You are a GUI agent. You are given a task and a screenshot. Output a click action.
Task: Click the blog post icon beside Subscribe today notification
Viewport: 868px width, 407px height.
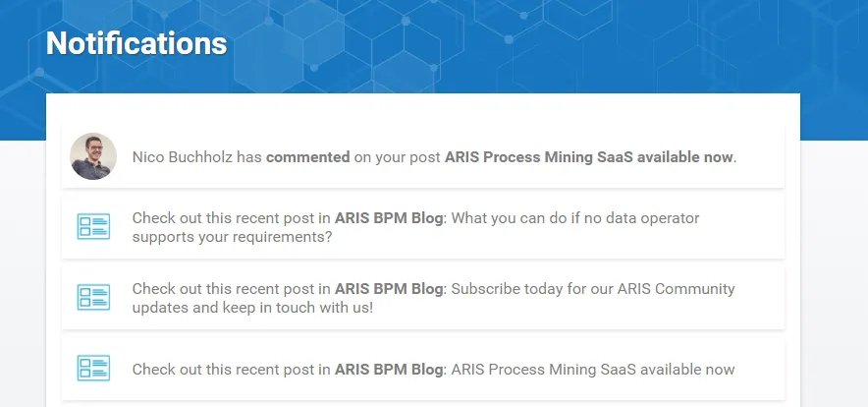93,297
